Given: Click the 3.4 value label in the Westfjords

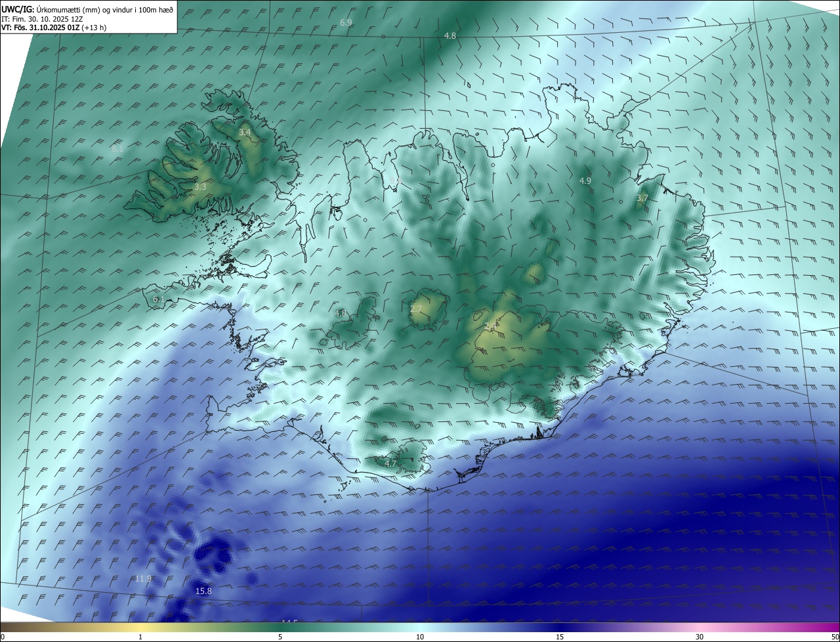Looking at the screenshot, I should point(245,133).
